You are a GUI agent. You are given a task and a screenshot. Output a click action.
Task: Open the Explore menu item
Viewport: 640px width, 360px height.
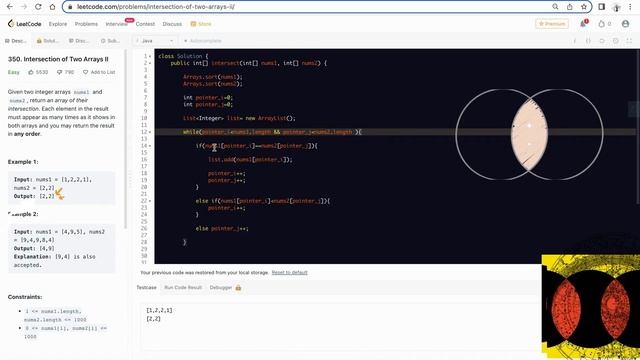[58, 24]
